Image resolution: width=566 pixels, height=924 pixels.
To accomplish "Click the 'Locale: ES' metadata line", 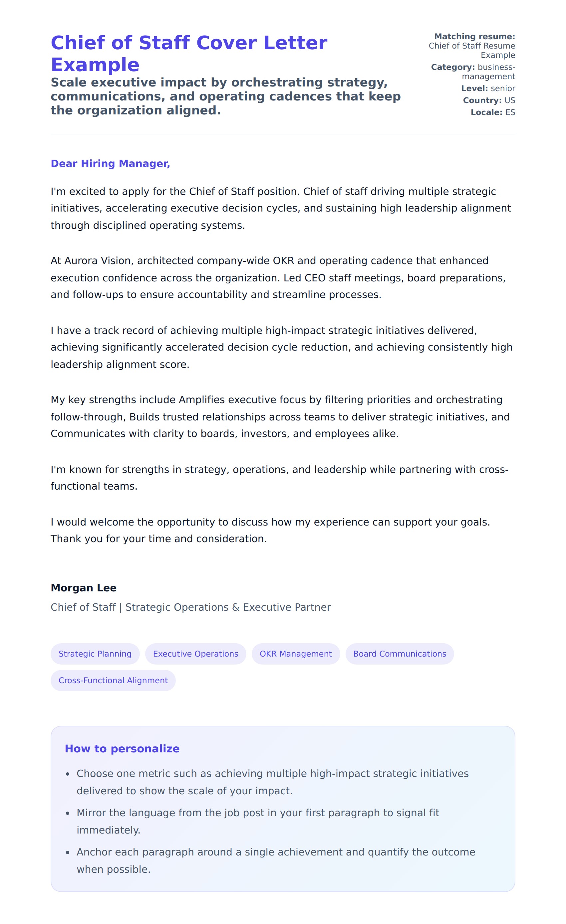I will (x=492, y=112).
